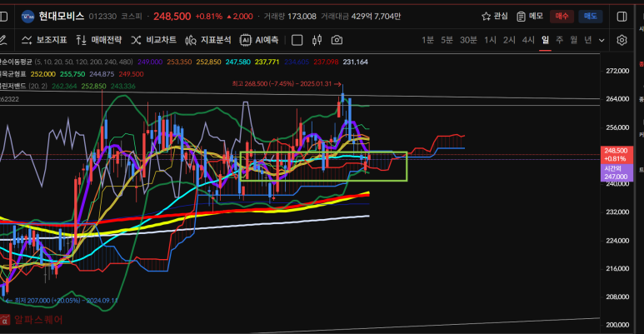Click the 매수 buy button
This screenshot has height=334, width=644.
point(562,16)
